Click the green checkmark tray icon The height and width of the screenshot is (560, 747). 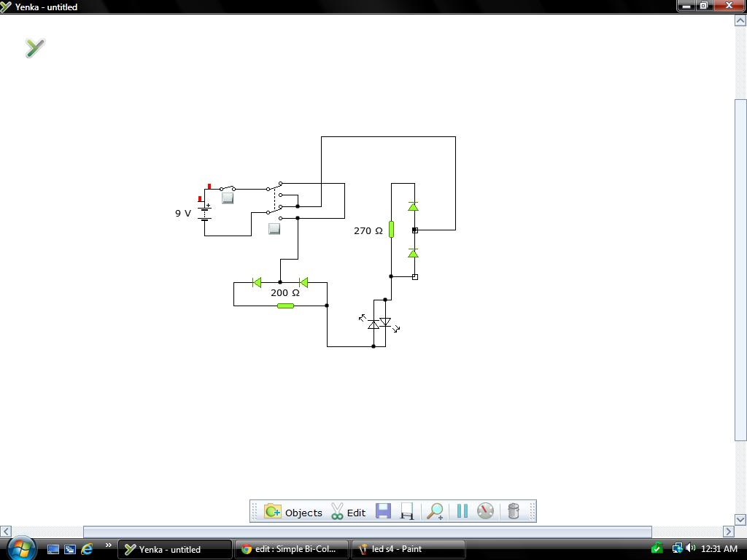pyautogui.click(x=657, y=548)
